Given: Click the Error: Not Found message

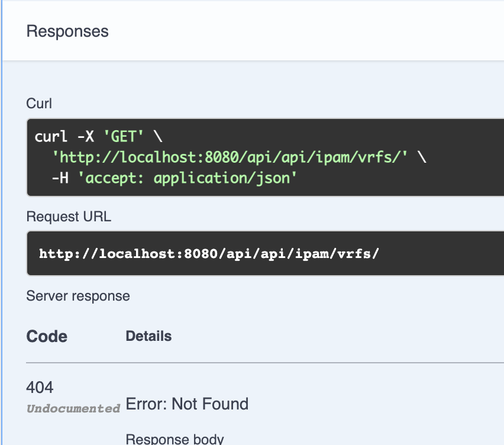Looking at the screenshot, I should point(186,404).
